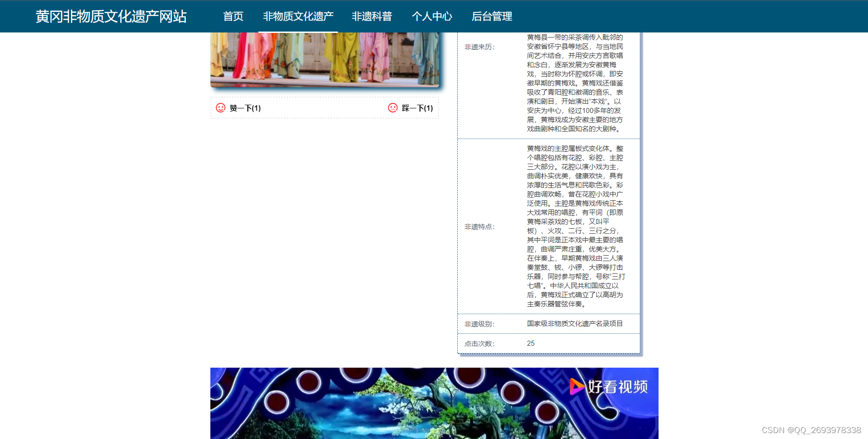Toggle vote state on the like counter

coord(244,109)
